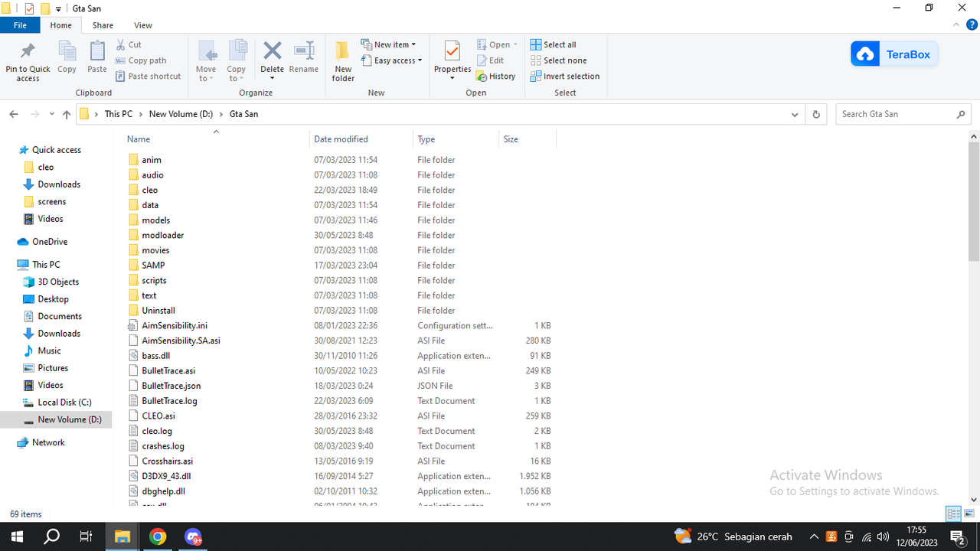The width and height of the screenshot is (980, 551).
Task: Switch to large thumbnails view icon
Action: point(969,514)
